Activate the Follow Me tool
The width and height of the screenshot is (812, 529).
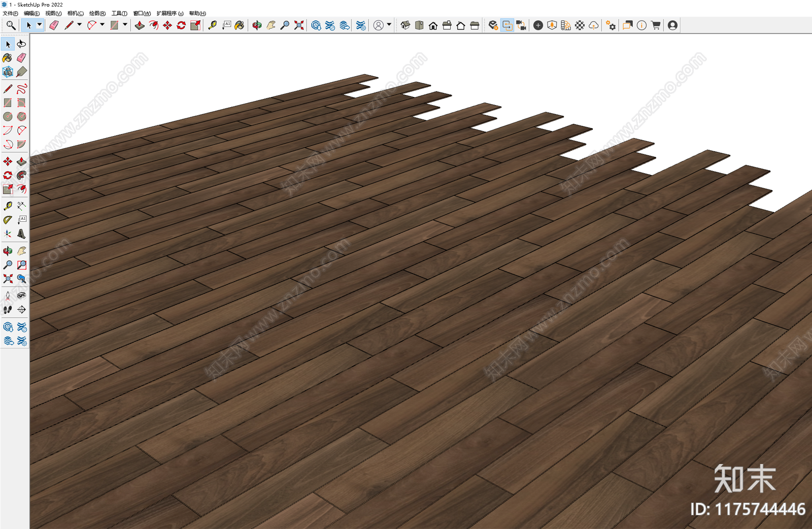21,175
